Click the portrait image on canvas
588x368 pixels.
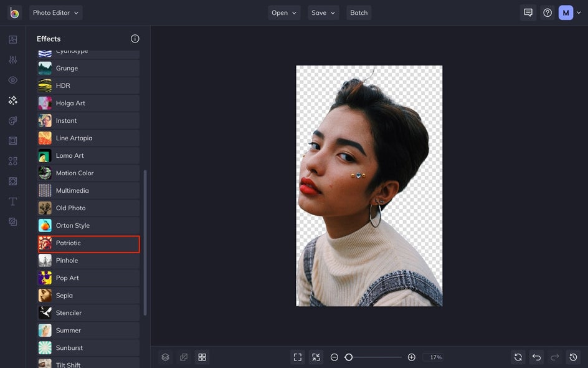(x=369, y=186)
